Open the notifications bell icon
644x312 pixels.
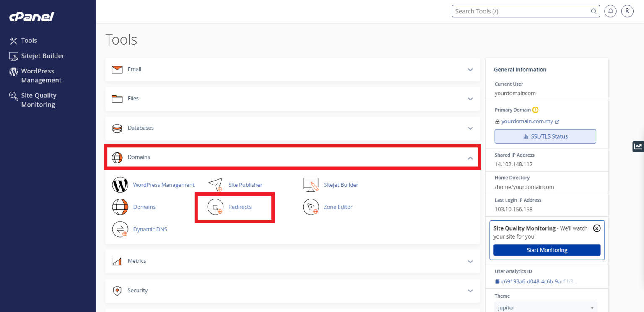click(610, 11)
